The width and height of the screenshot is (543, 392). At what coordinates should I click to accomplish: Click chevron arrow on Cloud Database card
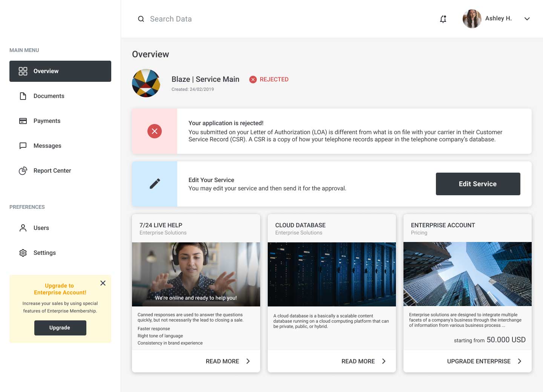coord(384,361)
